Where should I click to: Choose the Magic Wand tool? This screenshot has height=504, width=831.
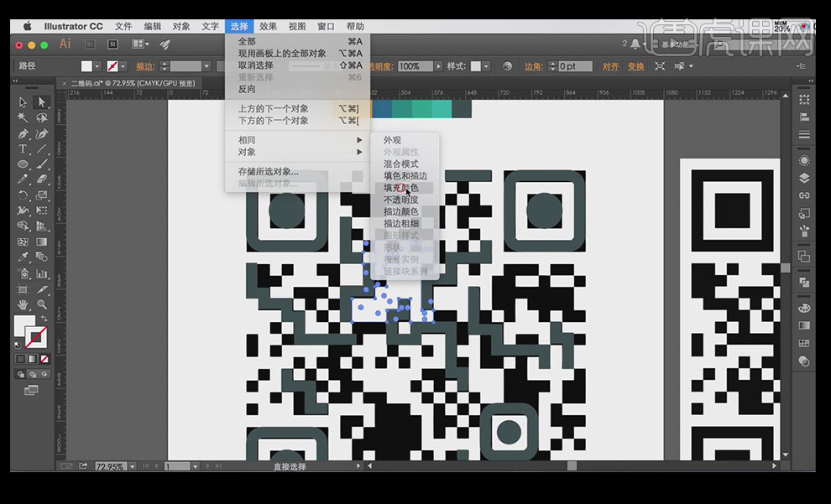click(23, 118)
